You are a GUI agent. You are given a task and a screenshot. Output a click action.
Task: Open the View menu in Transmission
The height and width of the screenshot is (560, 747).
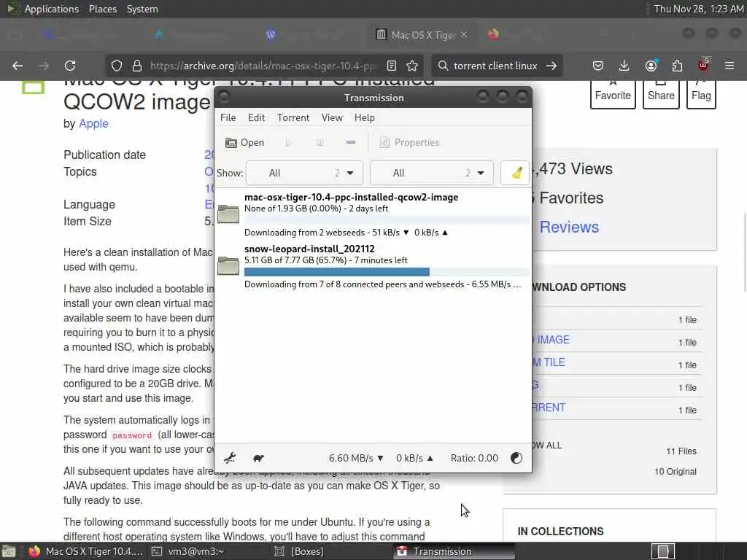coord(332,117)
